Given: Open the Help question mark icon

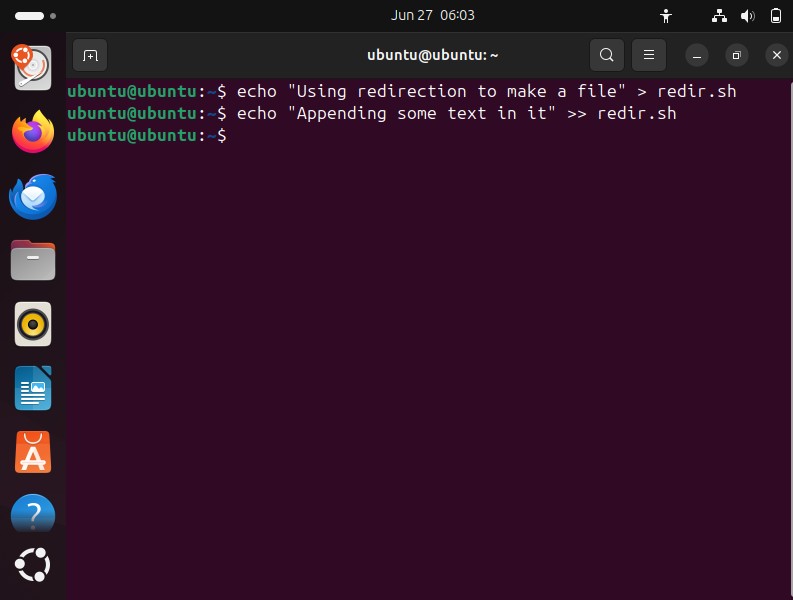Looking at the screenshot, I should [x=33, y=514].
